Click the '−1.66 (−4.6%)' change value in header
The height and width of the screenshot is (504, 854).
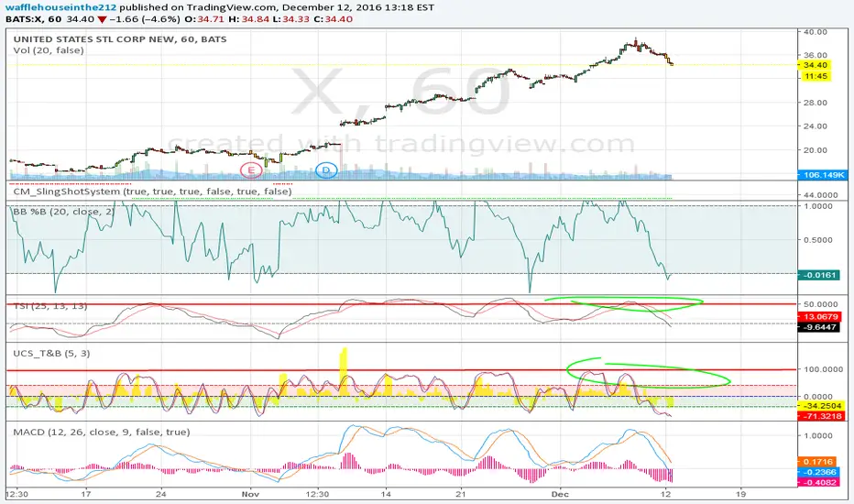(x=145, y=19)
